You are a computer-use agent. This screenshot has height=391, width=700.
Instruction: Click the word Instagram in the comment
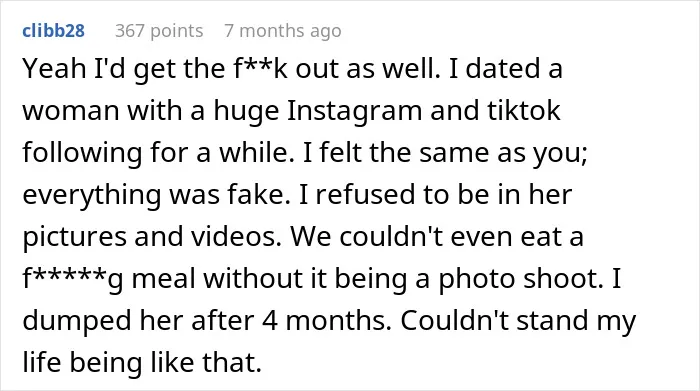[354, 111]
